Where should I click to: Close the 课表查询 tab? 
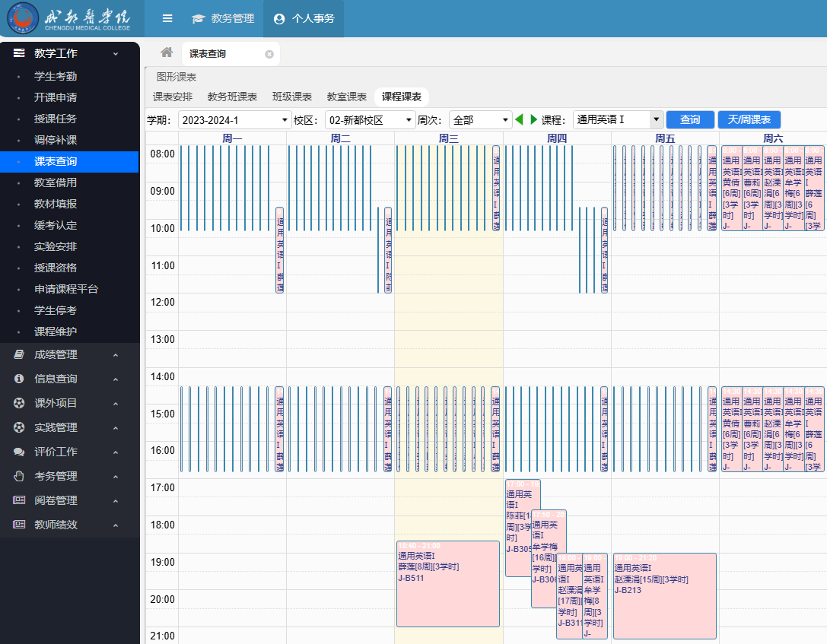[x=269, y=54]
